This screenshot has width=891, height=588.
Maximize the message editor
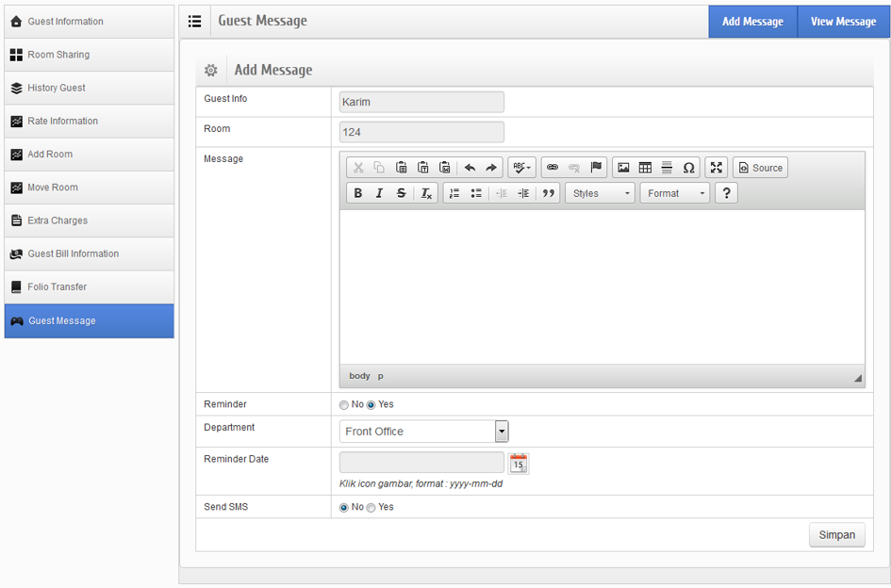tap(717, 168)
